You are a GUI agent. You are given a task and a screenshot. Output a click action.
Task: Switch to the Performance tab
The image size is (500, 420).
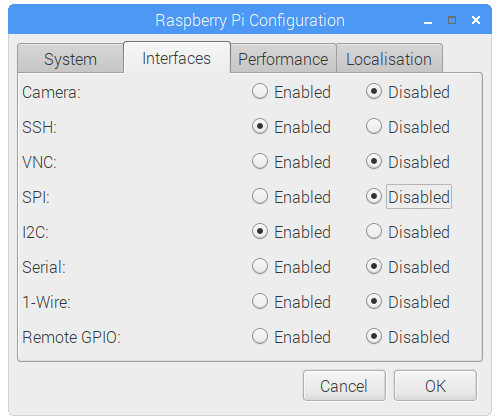point(283,59)
